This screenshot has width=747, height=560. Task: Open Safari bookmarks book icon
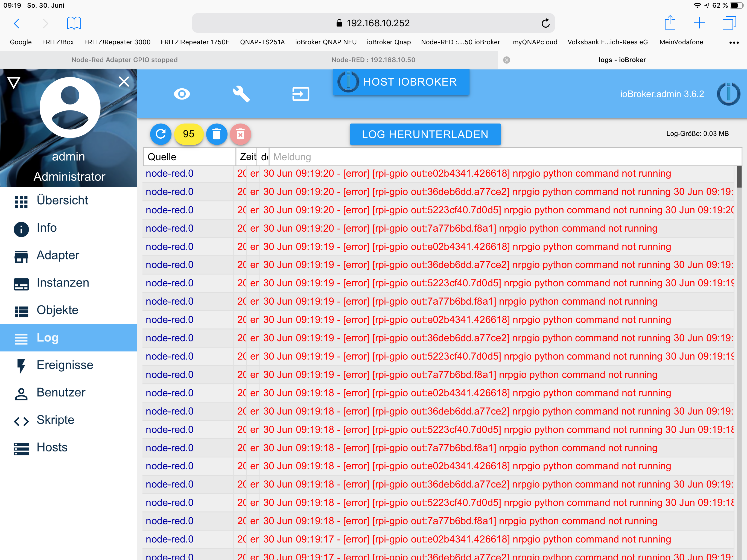74,23
